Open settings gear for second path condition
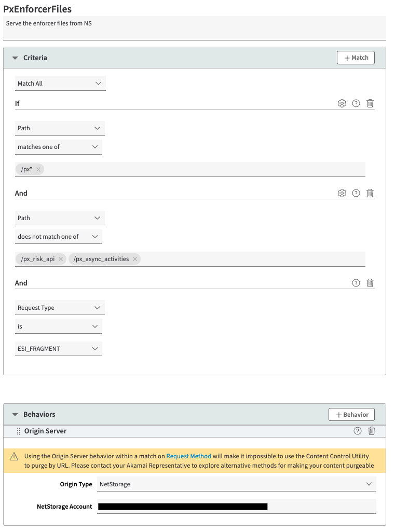 tap(342, 193)
